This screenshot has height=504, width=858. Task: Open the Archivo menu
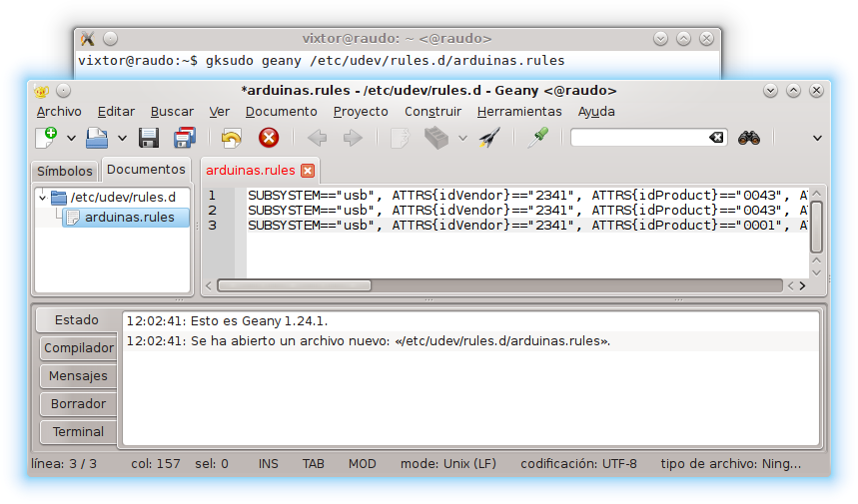59,112
